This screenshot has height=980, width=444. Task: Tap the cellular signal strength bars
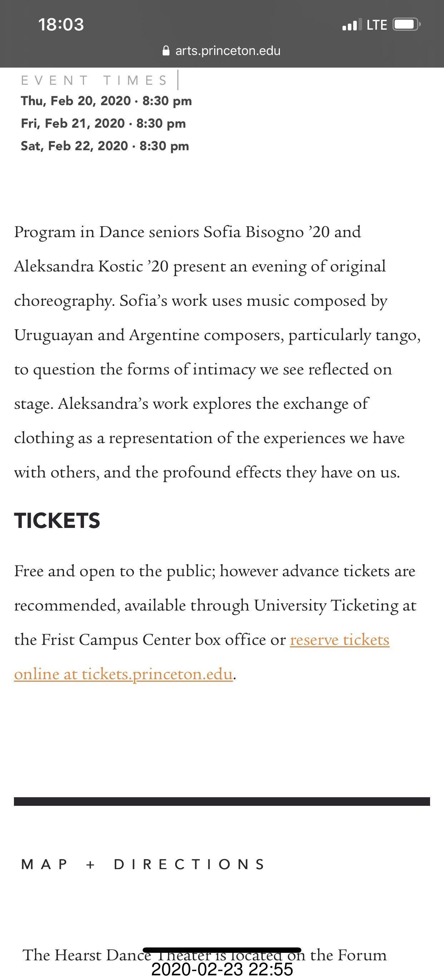tap(352, 25)
